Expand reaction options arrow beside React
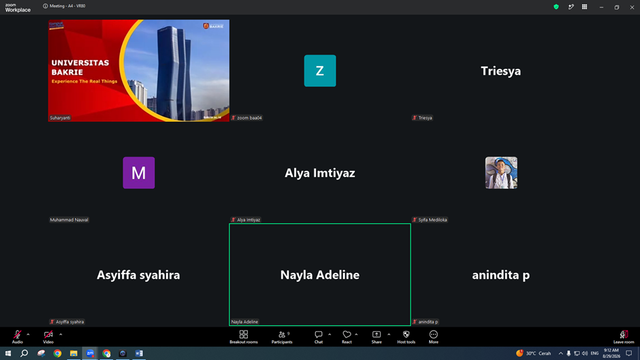This screenshot has height=360, width=640. point(356,334)
